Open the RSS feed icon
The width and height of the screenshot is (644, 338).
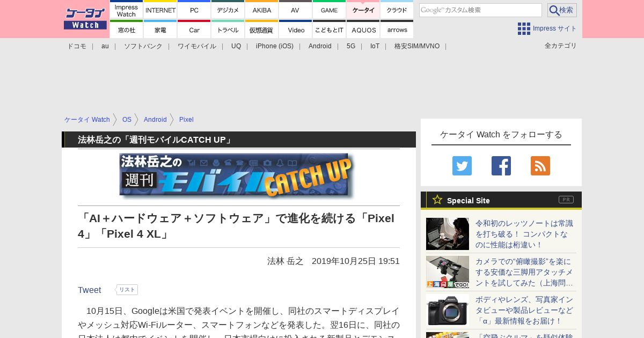pos(540,166)
